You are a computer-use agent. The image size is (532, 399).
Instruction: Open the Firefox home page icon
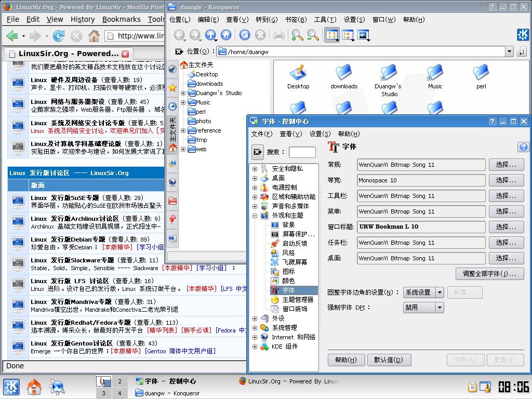[94, 36]
